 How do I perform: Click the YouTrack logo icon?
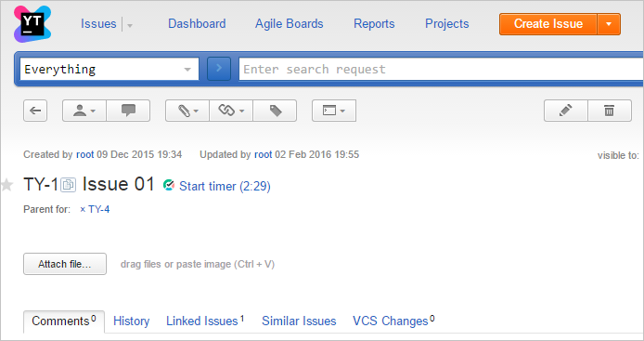point(32,24)
